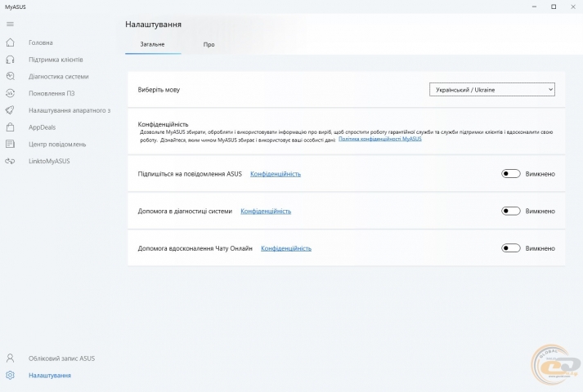Select Поновлення ПЗ in sidebar
Image resolution: width=583 pixels, height=392 pixels.
52,94
